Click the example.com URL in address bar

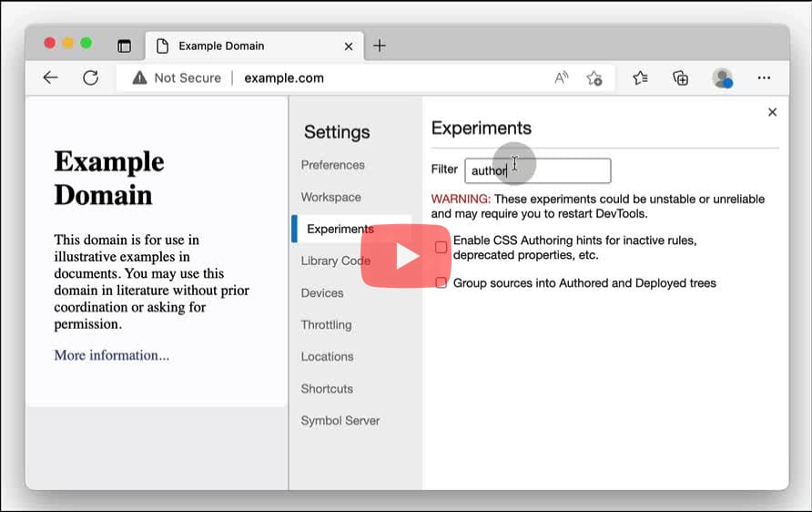(284, 77)
